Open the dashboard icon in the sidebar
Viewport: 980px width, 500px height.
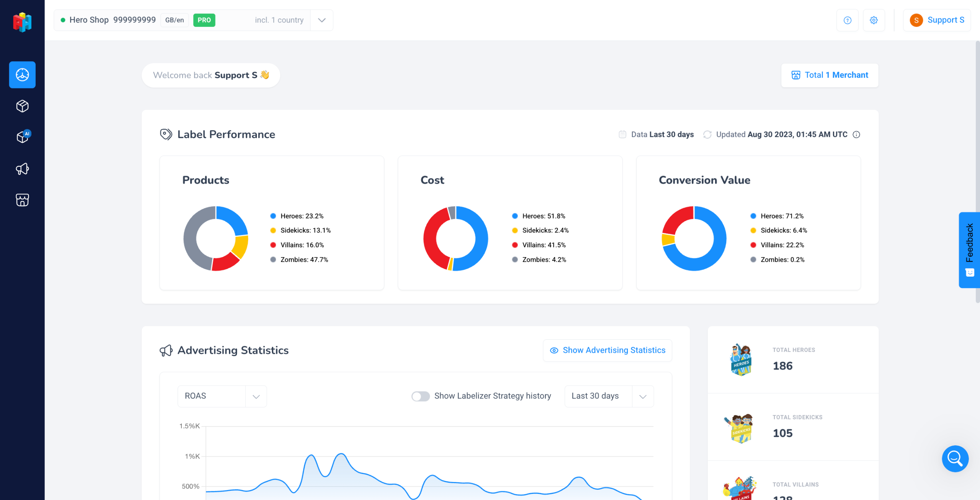click(22, 75)
